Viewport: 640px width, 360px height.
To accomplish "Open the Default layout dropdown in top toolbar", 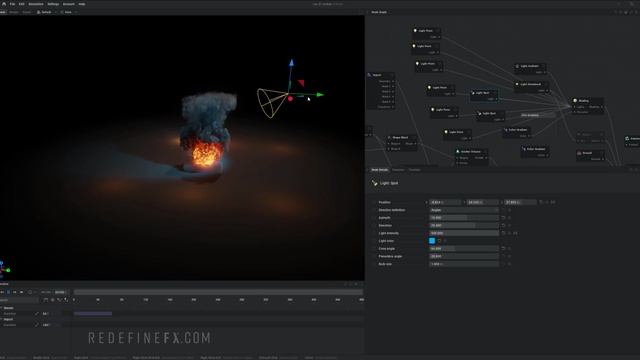I will 46,12.
